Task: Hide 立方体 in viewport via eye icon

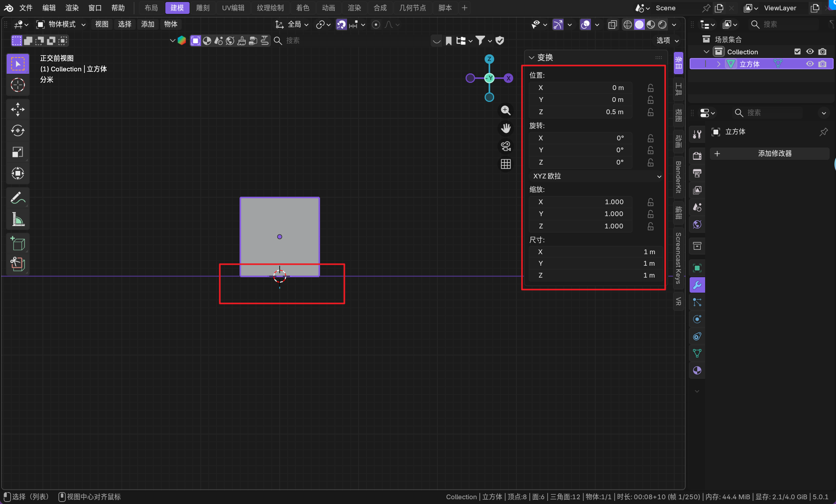Action: (810, 64)
